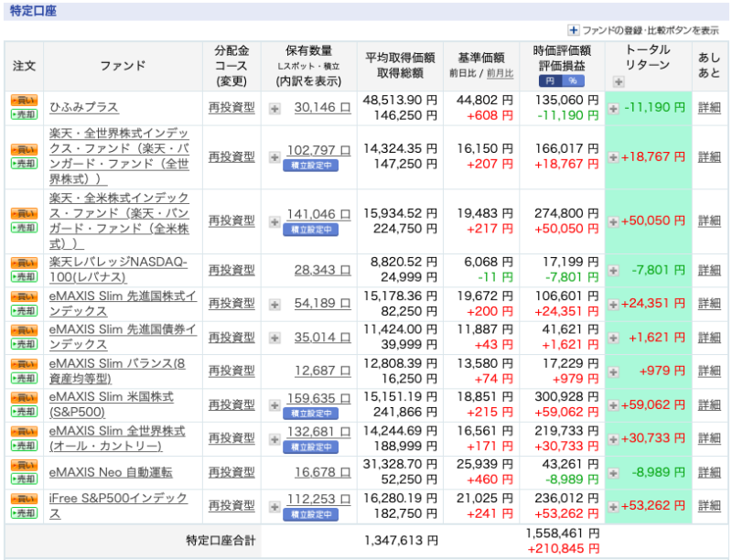Click 売却 for eMAXIS Slim 米国株式(S&P500)
Image resolution: width=732 pixels, height=560 pixels.
coord(24,411)
